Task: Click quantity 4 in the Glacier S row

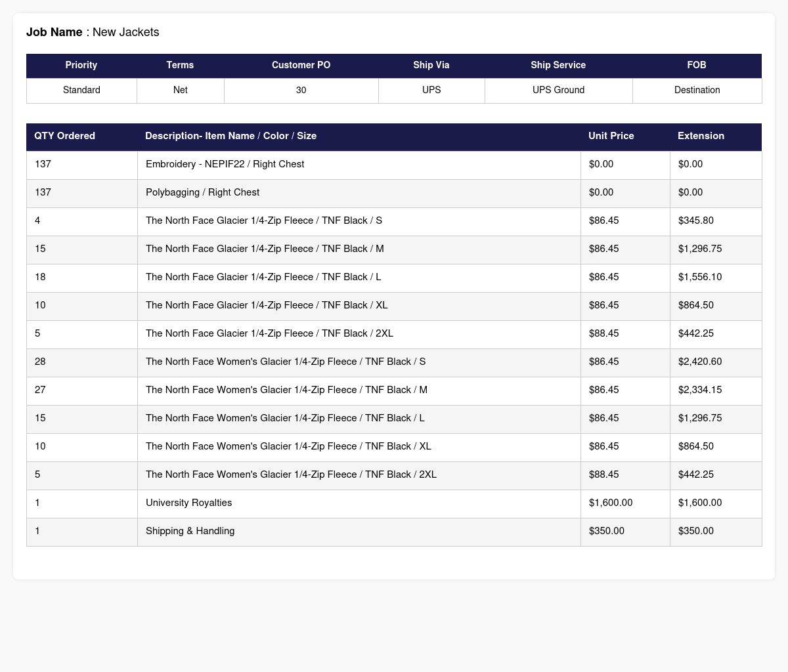Action: [x=37, y=220]
